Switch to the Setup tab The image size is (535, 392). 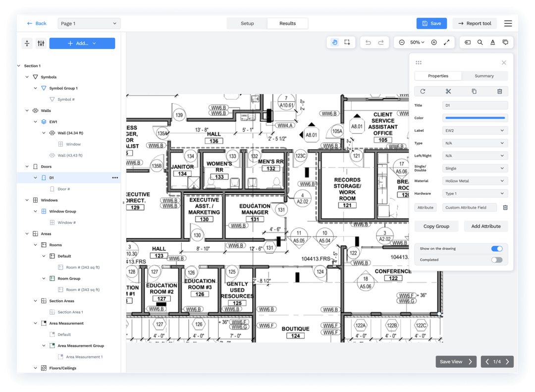pyautogui.click(x=247, y=23)
